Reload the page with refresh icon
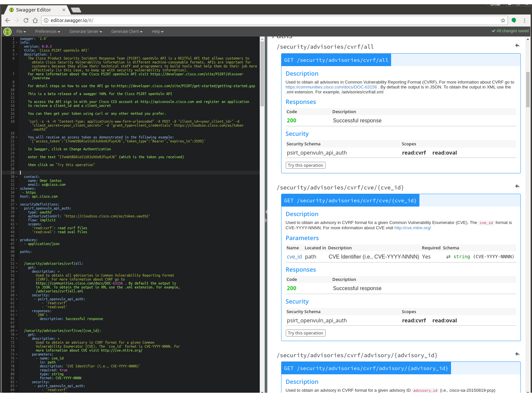This screenshot has width=532, height=397. tap(26, 20)
